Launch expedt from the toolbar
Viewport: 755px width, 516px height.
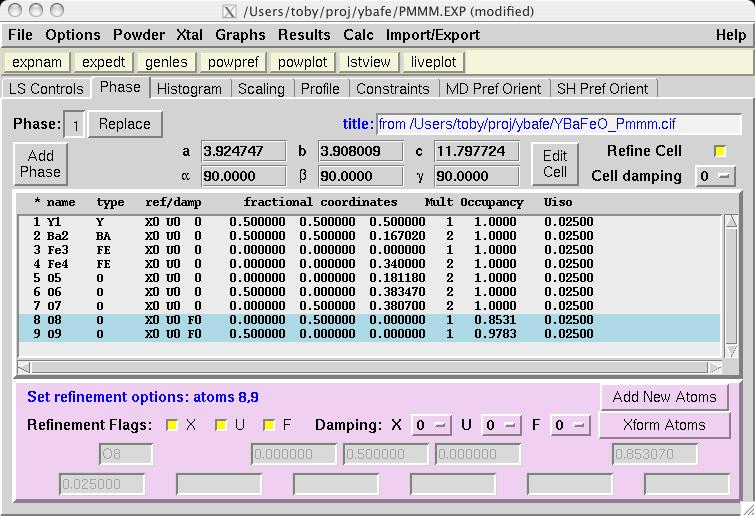(x=104, y=62)
